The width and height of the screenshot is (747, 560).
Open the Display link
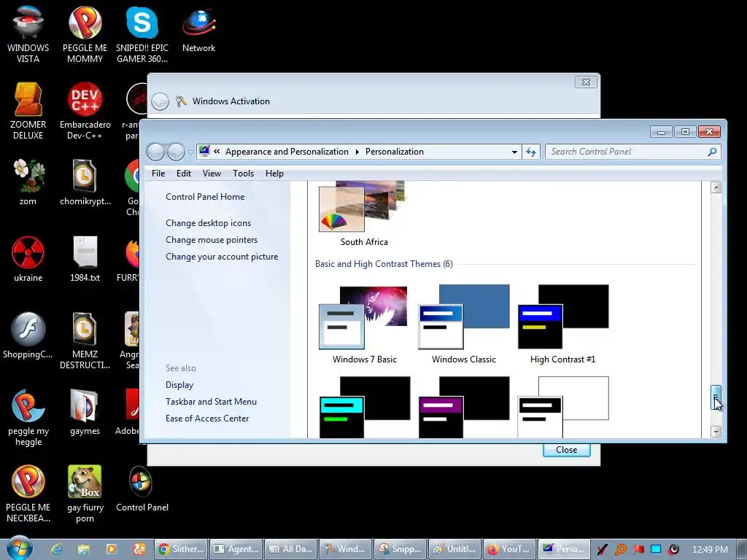click(179, 385)
